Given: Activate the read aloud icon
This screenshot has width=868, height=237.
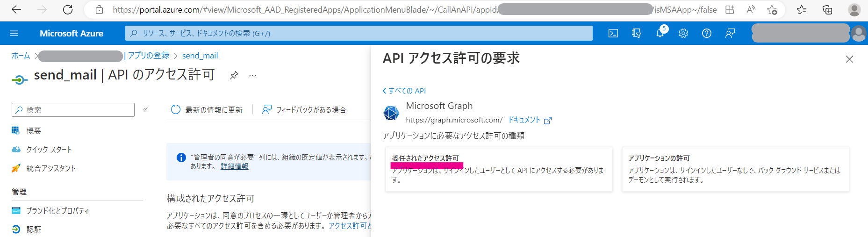Looking at the screenshot, I should [751, 10].
